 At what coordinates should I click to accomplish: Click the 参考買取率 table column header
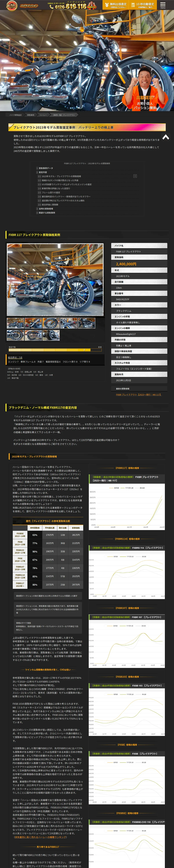tap(35, 528)
